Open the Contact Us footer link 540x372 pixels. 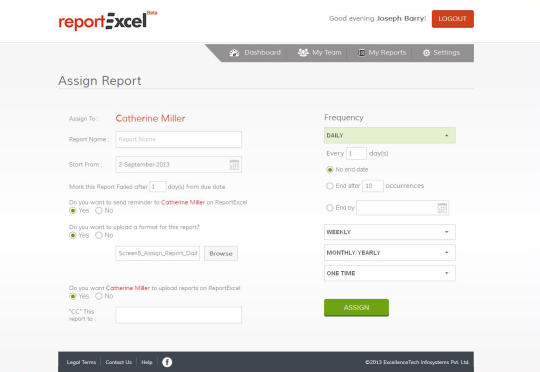tap(118, 362)
